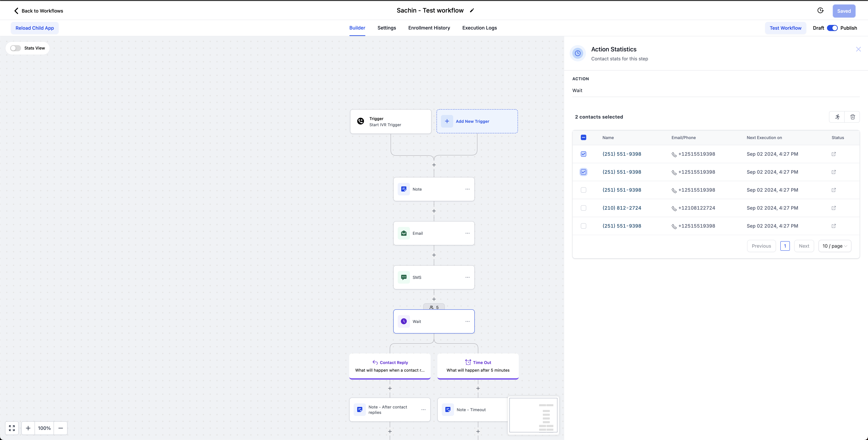Open external link for (210) 812-2724 contact

coord(834,208)
